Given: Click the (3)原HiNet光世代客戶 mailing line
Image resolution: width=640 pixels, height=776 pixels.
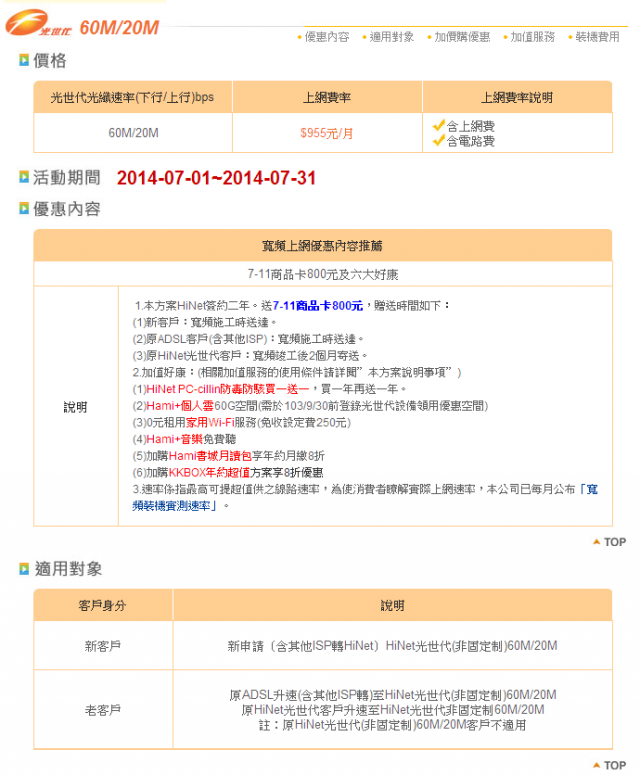Looking at the screenshot, I should [250, 356].
